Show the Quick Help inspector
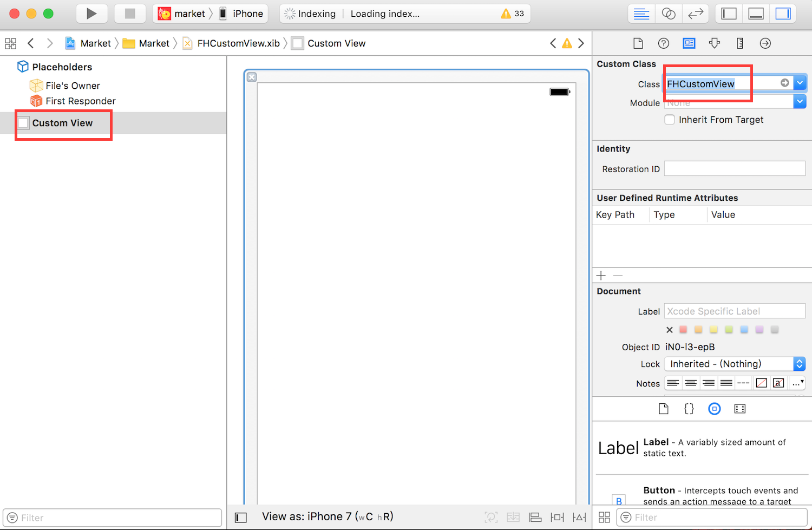The height and width of the screenshot is (530, 812). tap(664, 43)
